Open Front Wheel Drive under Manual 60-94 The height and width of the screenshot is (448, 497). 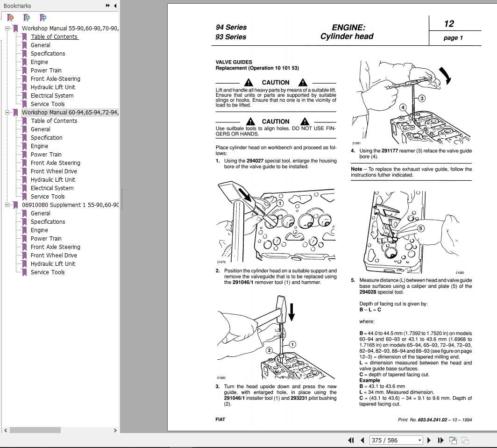tap(54, 171)
